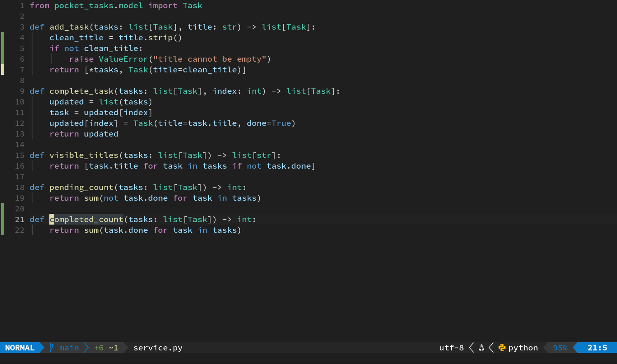Click the "title cannot be empty" string

point(210,59)
